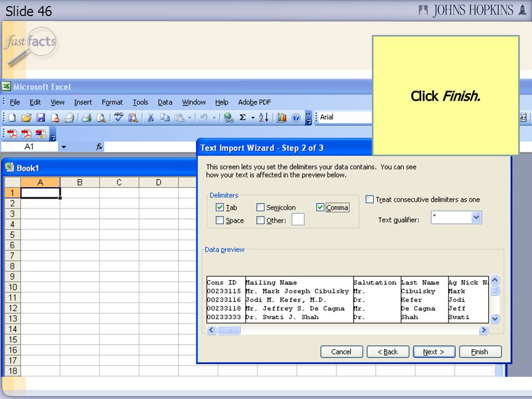Click the Book1 workbook icon
The width and height of the screenshot is (532, 399).
[9, 167]
